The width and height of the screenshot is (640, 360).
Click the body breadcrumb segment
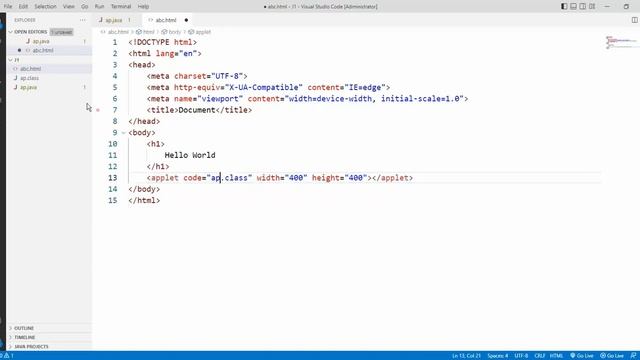[174, 32]
